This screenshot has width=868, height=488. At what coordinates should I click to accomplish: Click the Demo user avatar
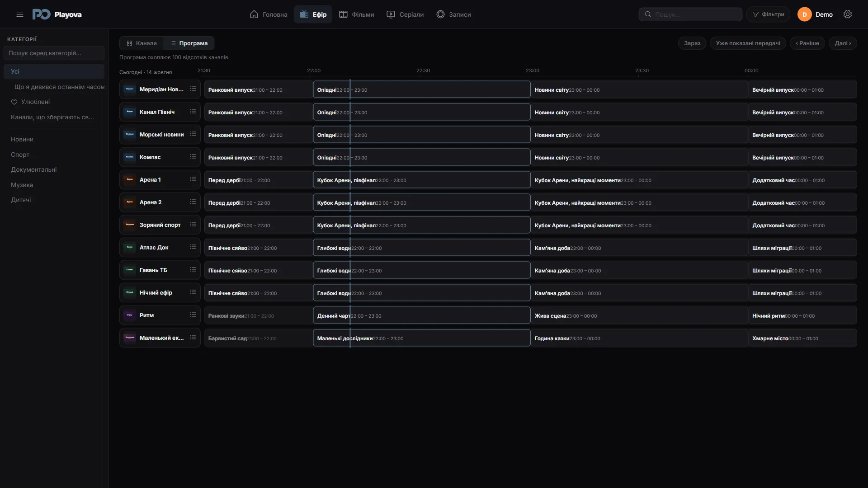804,14
